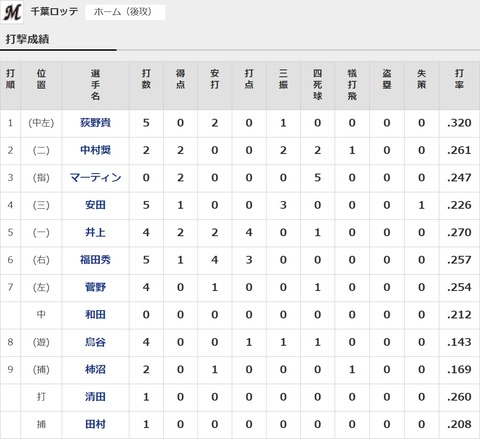
Task: Click batting average .169 for 柿沼
Action: (459, 369)
